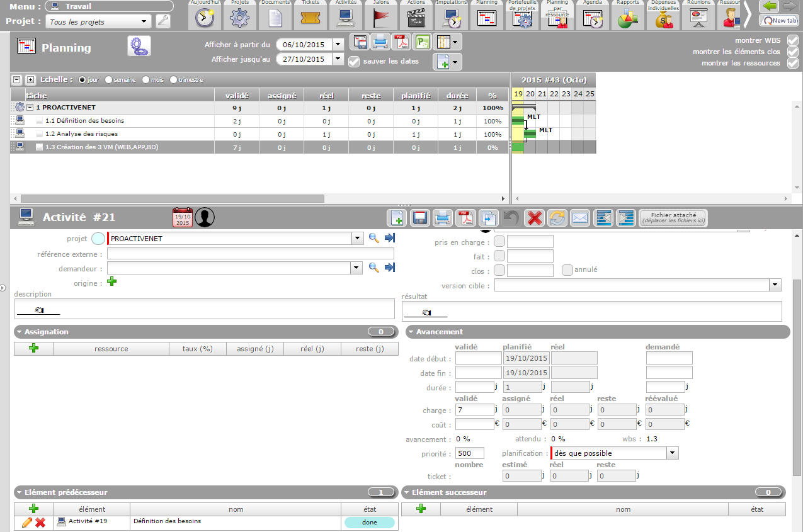Screen dimensions: 803x532
Task: Check the 'annulé' checkbox
Action: 567,270
